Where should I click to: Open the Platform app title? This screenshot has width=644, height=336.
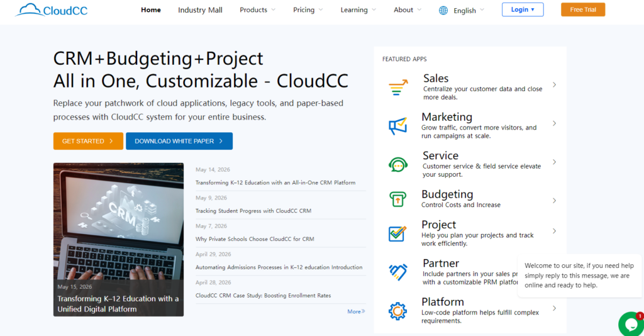pos(443,301)
